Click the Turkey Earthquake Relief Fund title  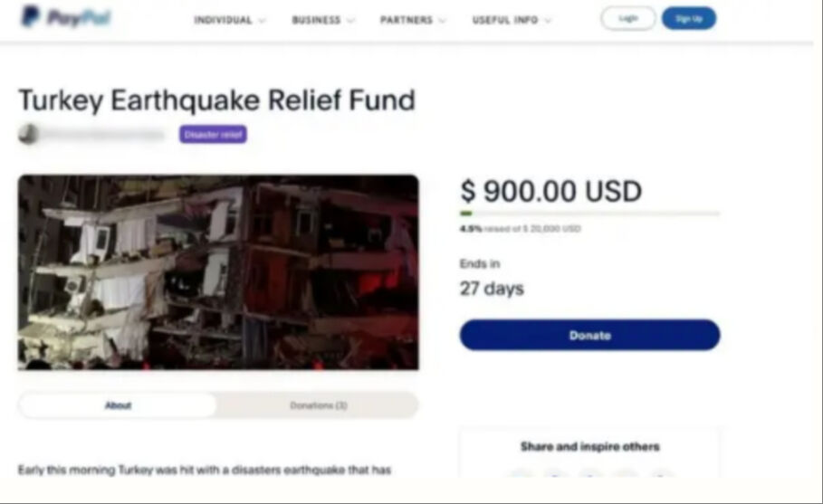(216, 100)
